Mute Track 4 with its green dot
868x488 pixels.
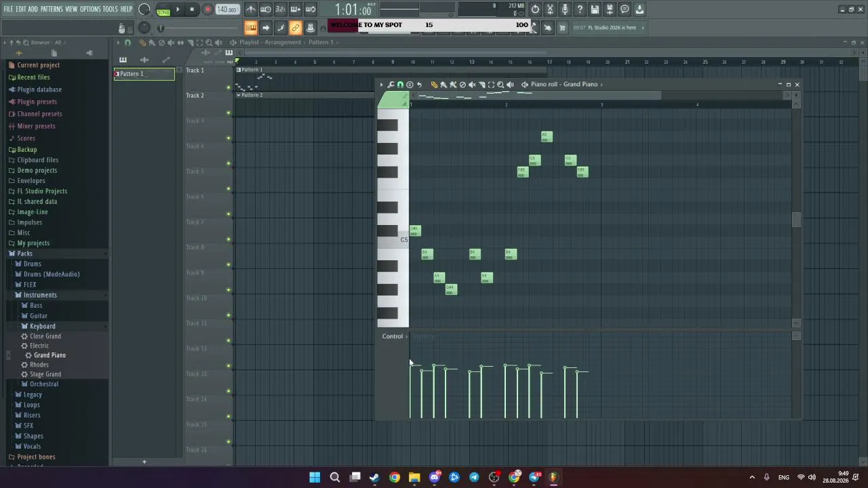coord(229,163)
